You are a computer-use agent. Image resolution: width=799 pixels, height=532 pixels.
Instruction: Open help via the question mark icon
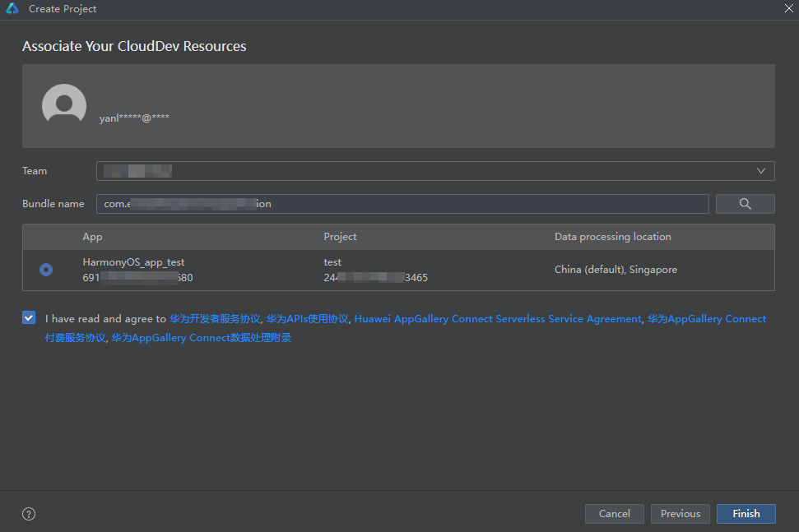point(29,514)
